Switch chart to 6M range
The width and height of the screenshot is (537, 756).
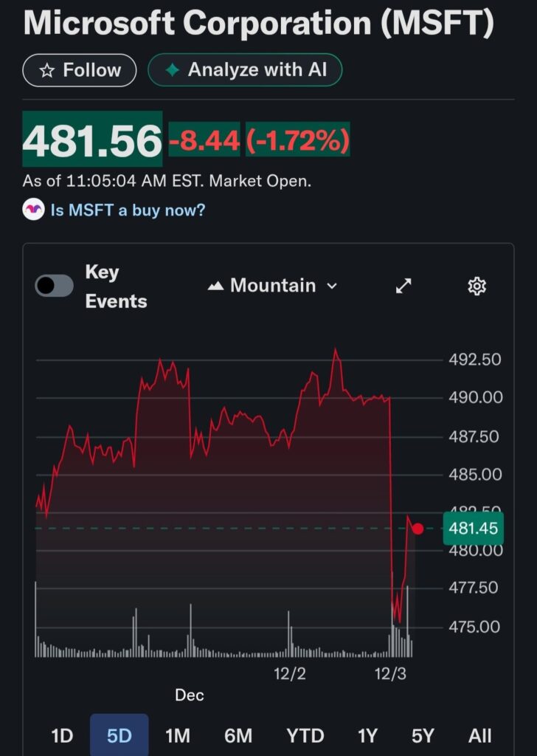coord(238,736)
